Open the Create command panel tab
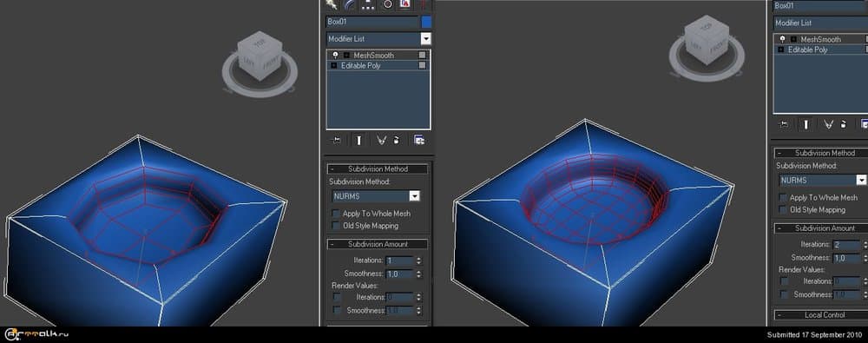The width and height of the screenshot is (868, 343). (x=332, y=3)
